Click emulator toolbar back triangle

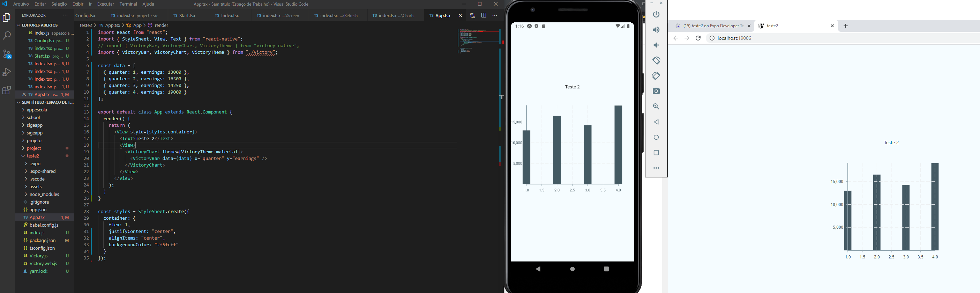click(656, 122)
